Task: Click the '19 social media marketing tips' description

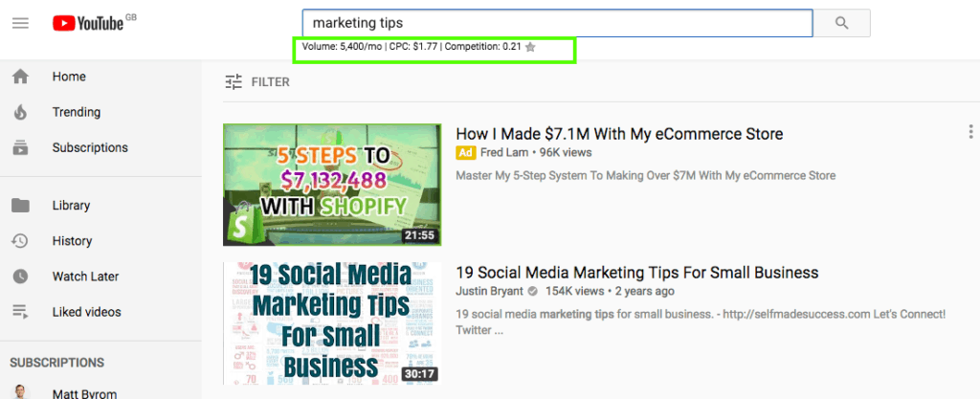Action: (701, 321)
